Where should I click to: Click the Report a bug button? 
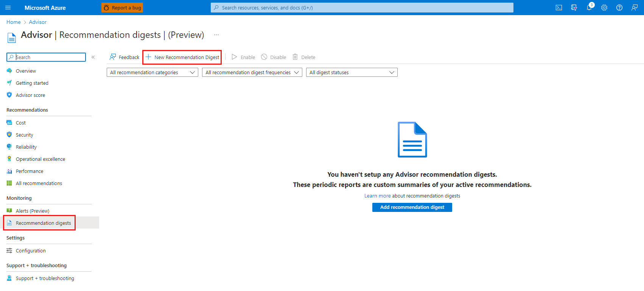coord(122,8)
